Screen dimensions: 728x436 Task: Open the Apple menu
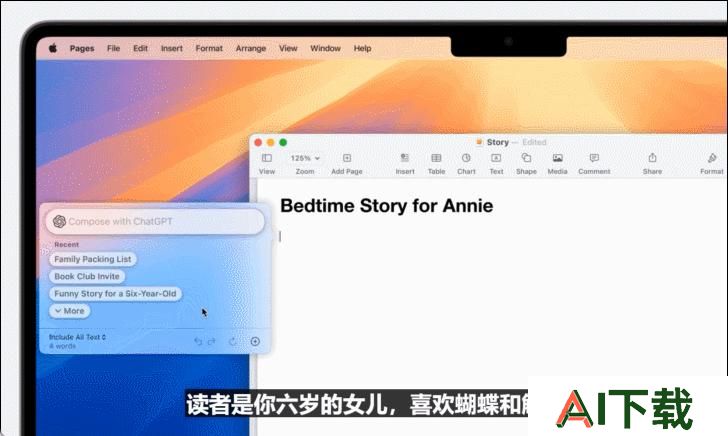tap(53, 48)
